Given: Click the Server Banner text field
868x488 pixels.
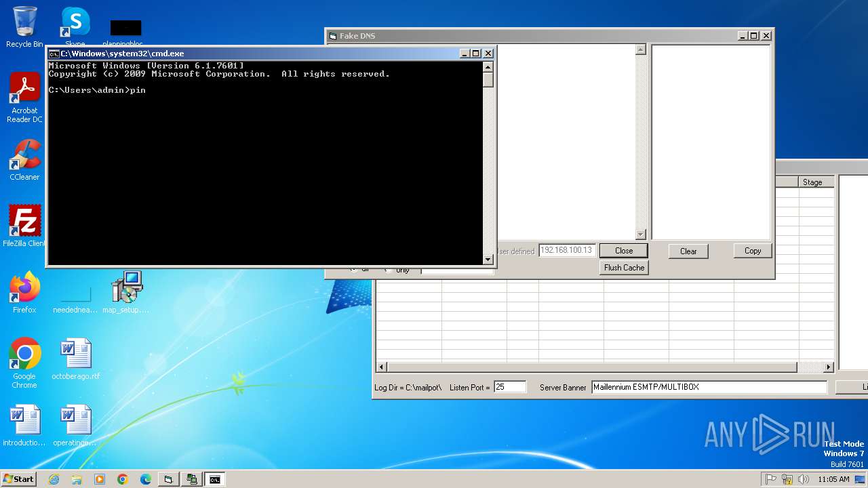Looking at the screenshot, I should coord(709,387).
